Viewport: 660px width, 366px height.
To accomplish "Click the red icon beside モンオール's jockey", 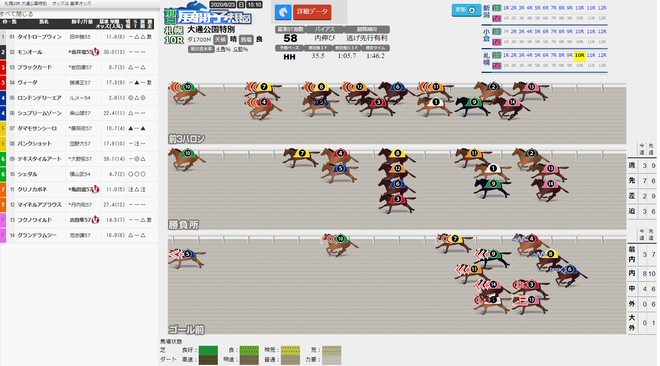I will (95, 52).
